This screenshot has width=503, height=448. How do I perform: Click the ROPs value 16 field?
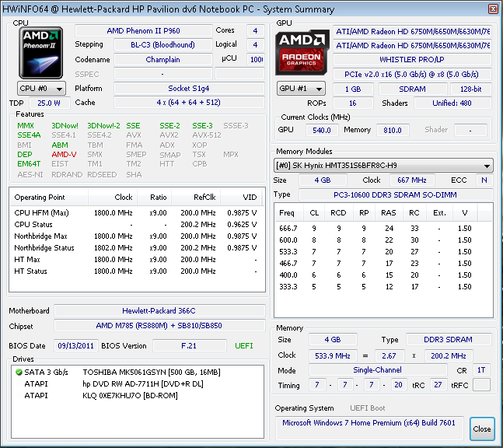click(353, 103)
